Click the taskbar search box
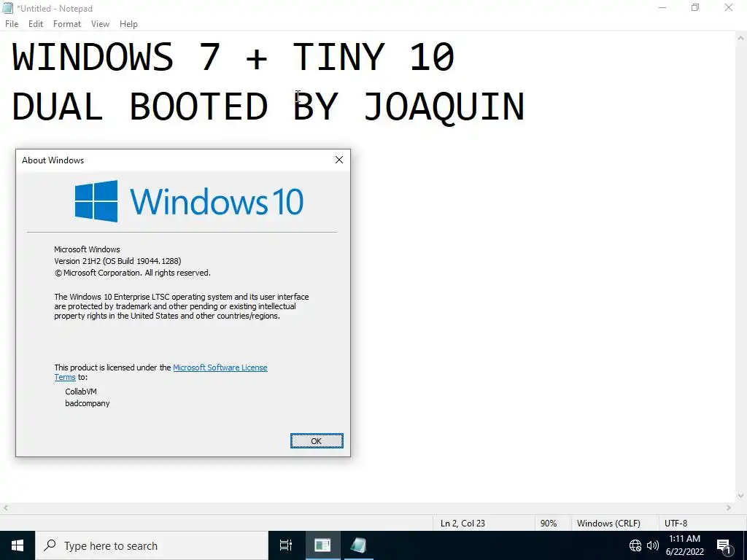The image size is (747, 560). pos(152,545)
